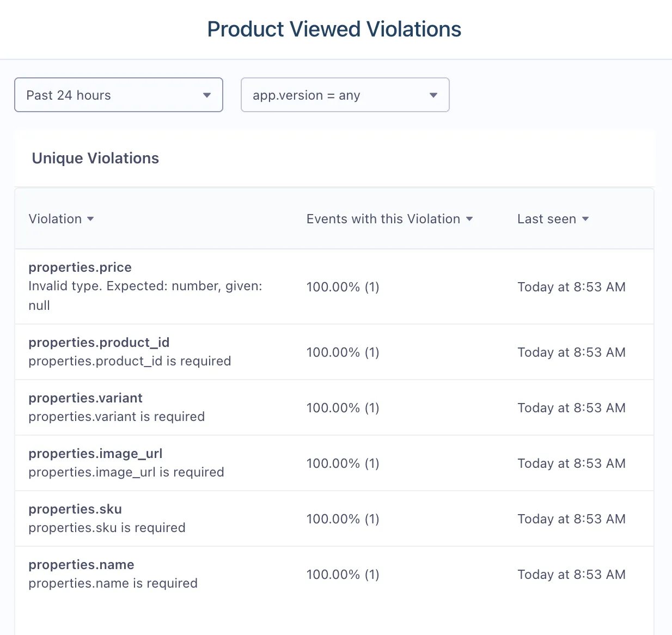Open the app.version = any filter dropdown
Image resolution: width=672 pixels, height=635 pixels.
tap(345, 95)
